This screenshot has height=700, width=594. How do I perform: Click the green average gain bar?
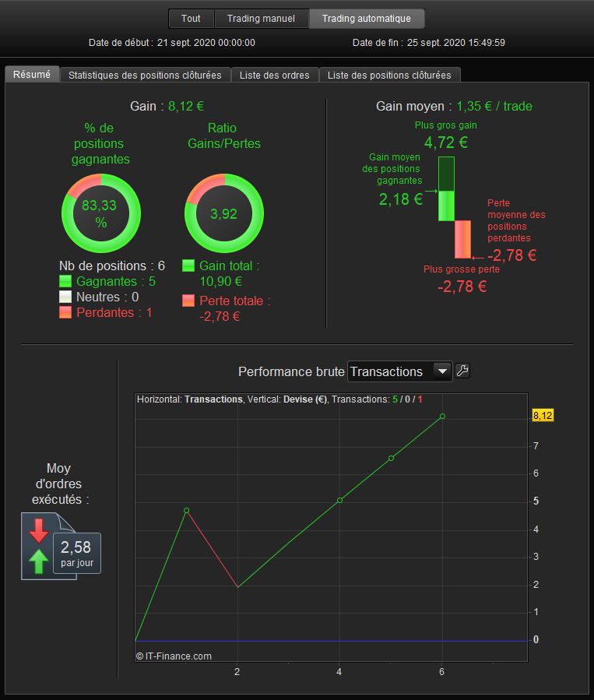click(446, 206)
